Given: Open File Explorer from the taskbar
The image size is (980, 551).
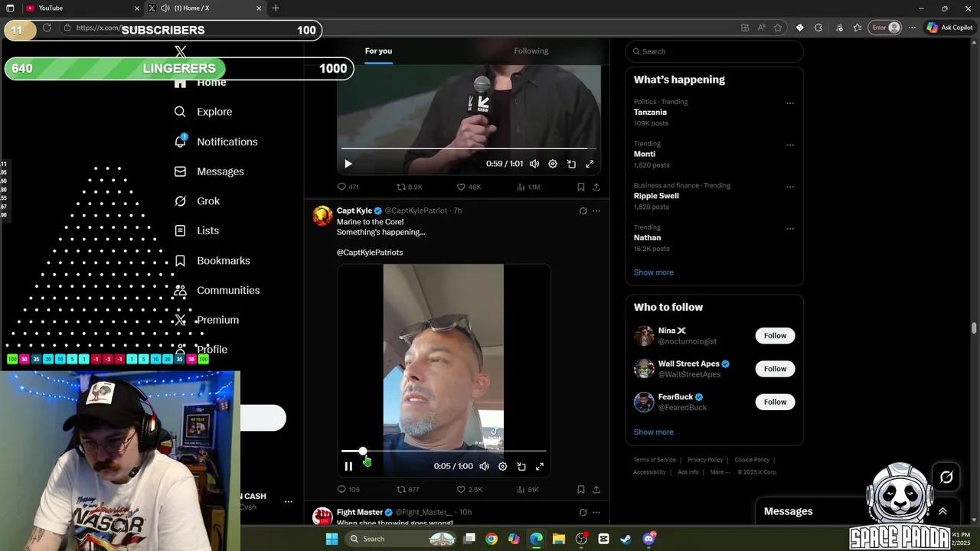Looking at the screenshot, I should (559, 539).
